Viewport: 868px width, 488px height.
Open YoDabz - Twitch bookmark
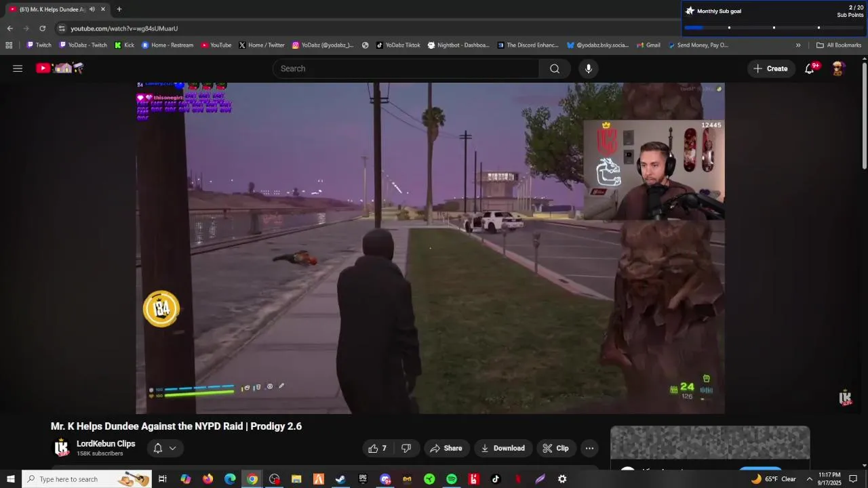click(83, 45)
